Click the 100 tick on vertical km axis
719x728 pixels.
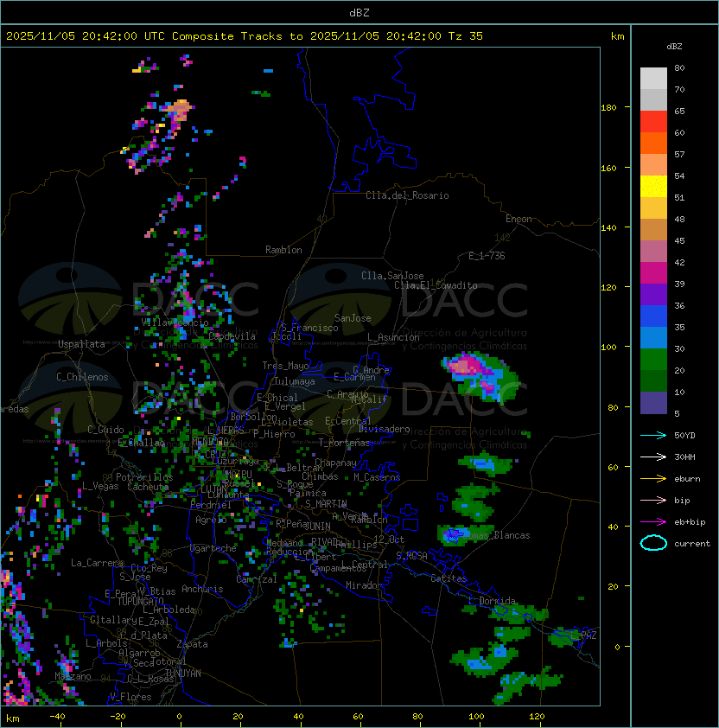coord(608,347)
